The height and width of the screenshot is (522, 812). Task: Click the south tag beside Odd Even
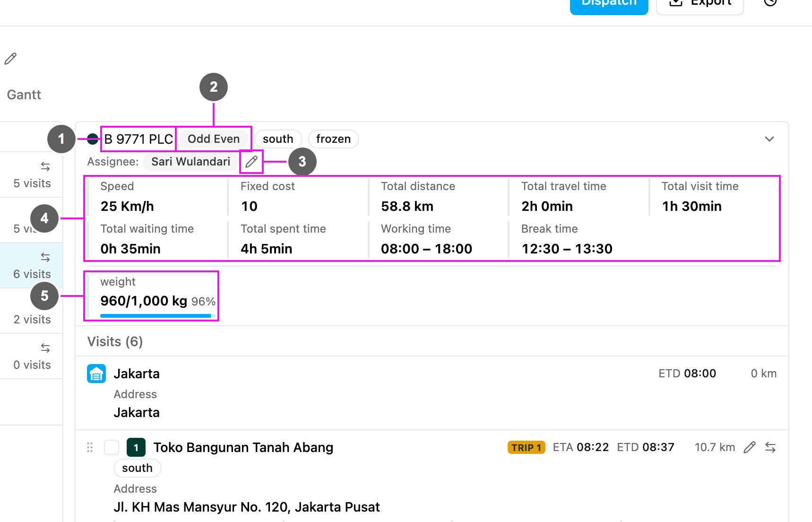click(x=278, y=139)
